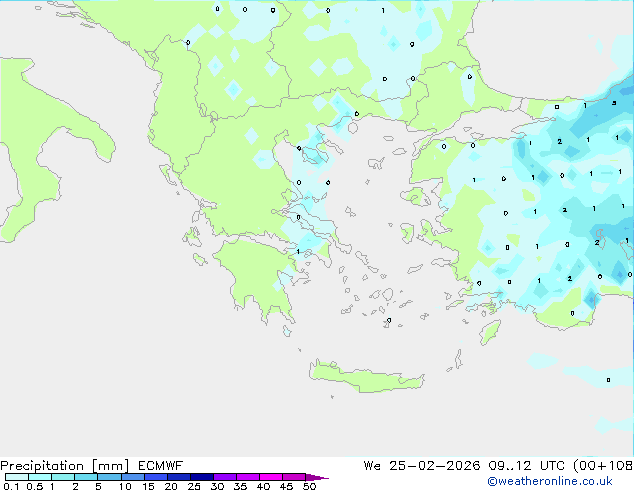634x490 pixels.
Task: Click the "40" legend label
Action: click(x=263, y=486)
